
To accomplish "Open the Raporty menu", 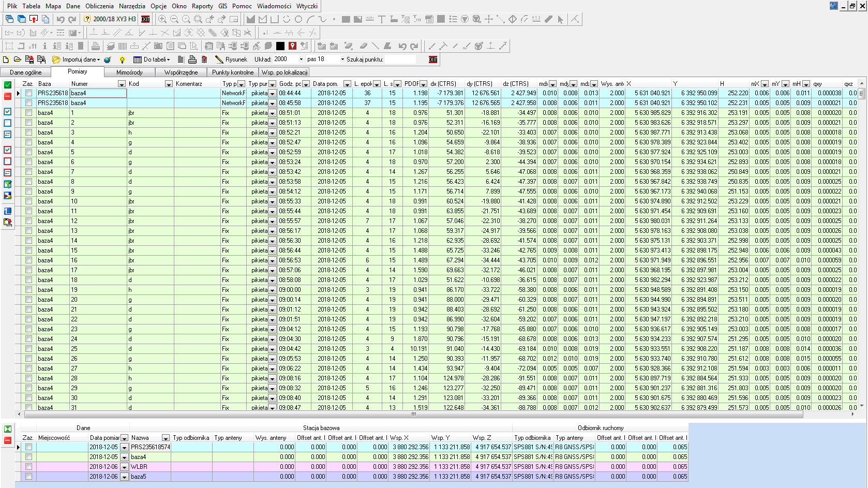I will (202, 6).
